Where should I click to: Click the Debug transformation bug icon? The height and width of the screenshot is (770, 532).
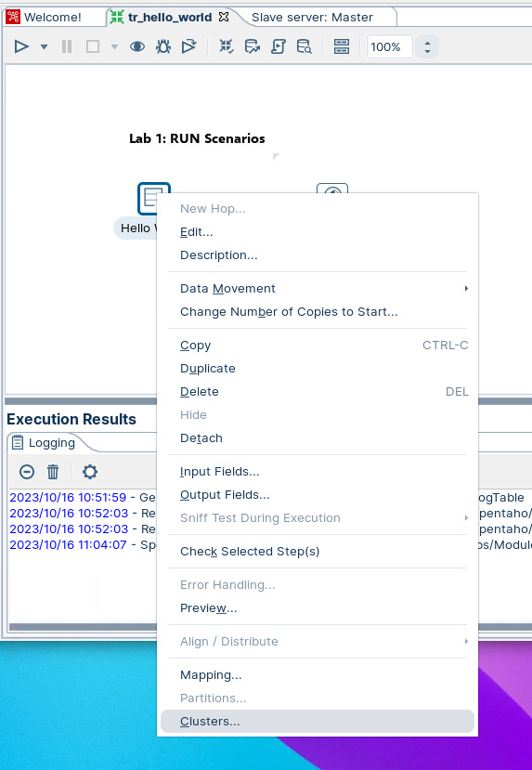[x=162, y=46]
